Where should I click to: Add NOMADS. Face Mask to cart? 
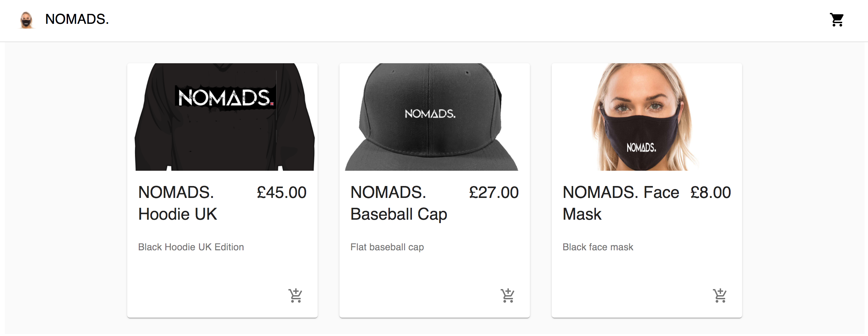pyautogui.click(x=720, y=296)
